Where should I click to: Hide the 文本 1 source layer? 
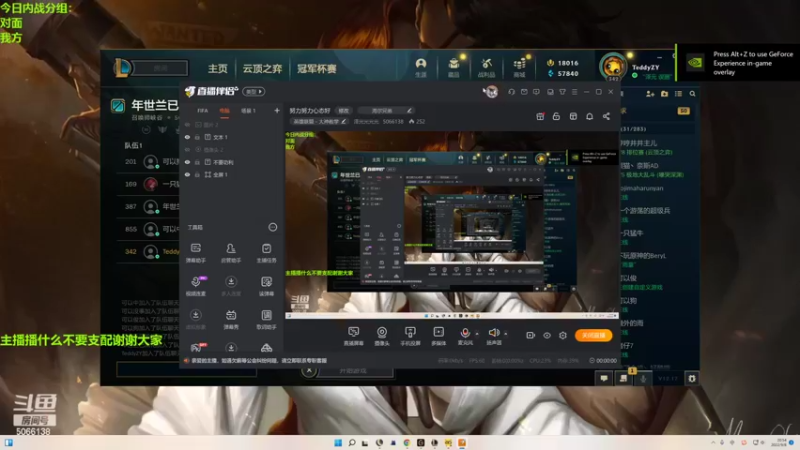coord(187,137)
